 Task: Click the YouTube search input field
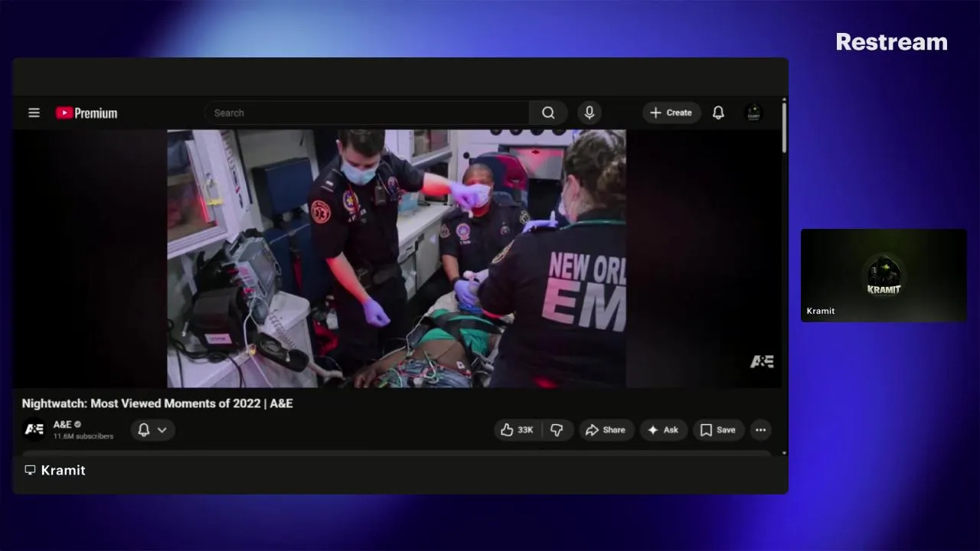(367, 112)
